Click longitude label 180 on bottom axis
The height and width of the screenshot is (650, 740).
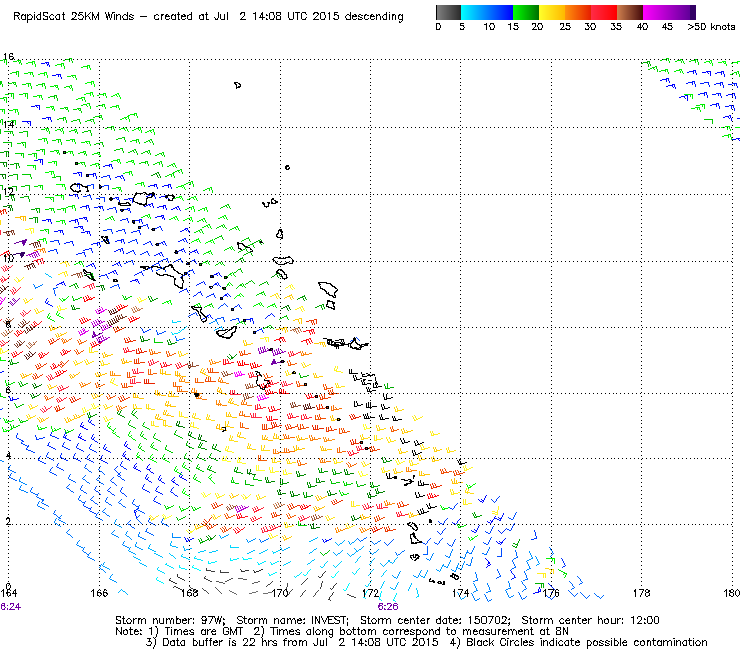coord(732,593)
